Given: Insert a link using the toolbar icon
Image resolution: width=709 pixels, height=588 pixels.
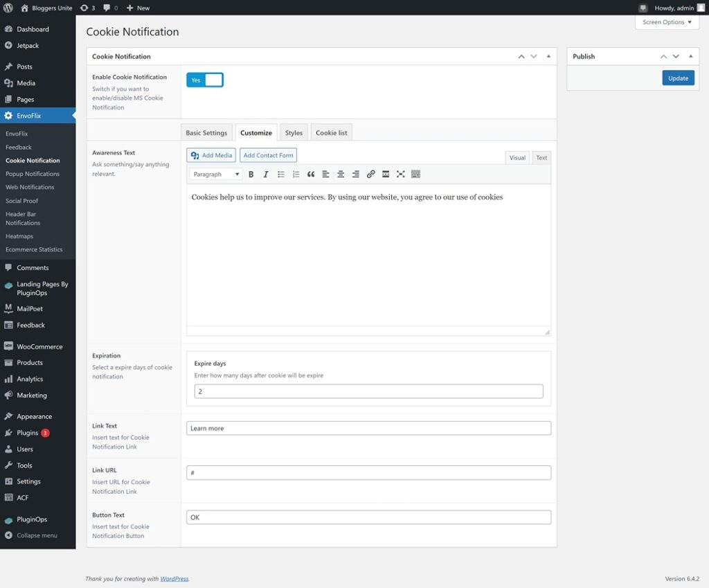Looking at the screenshot, I should click(370, 174).
